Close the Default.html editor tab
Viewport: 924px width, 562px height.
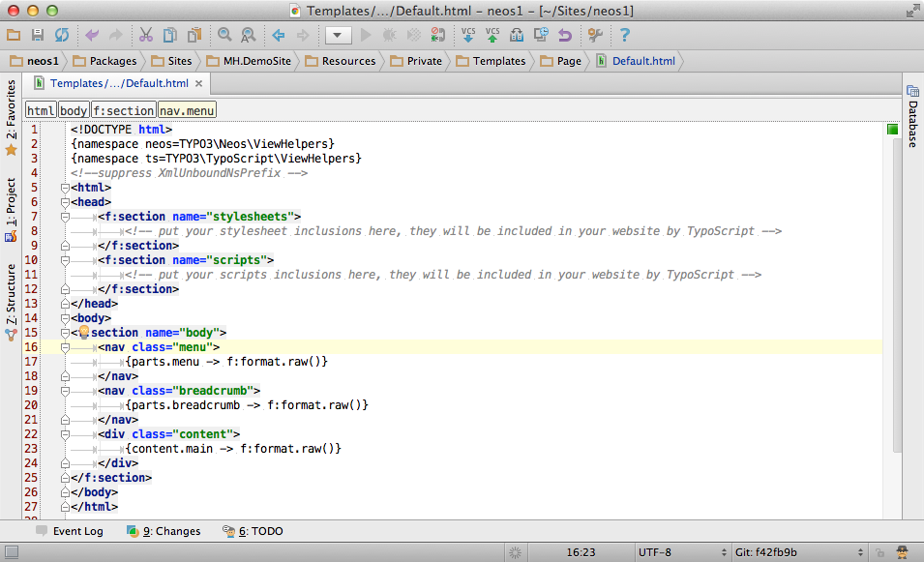click(199, 83)
